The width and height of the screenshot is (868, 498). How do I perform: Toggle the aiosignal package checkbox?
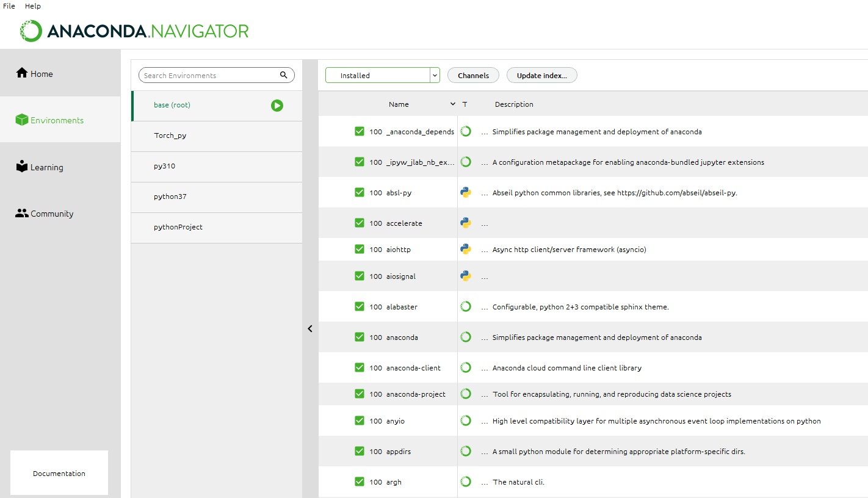point(360,276)
